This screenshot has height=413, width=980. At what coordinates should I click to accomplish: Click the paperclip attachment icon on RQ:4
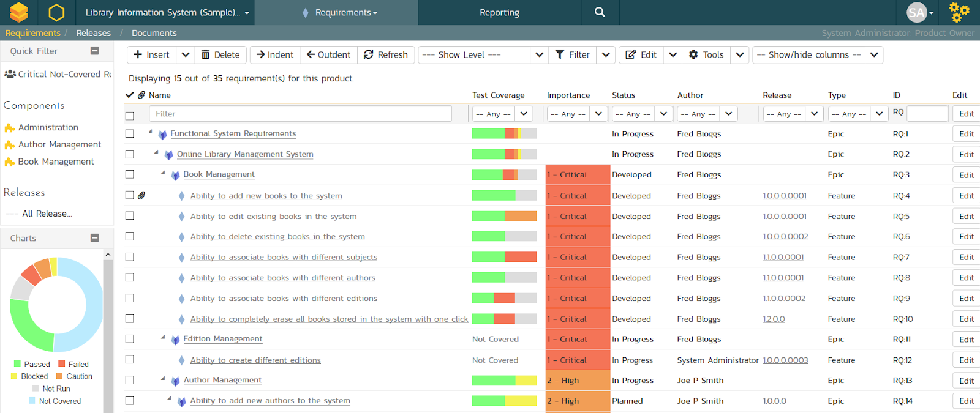click(x=141, y=196)
